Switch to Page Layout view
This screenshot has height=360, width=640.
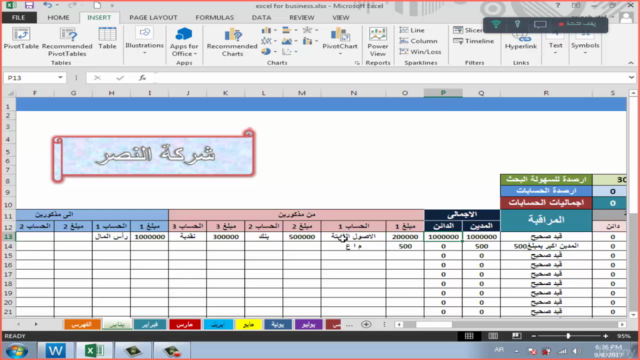pyautogui.click(x=493, y=336)
